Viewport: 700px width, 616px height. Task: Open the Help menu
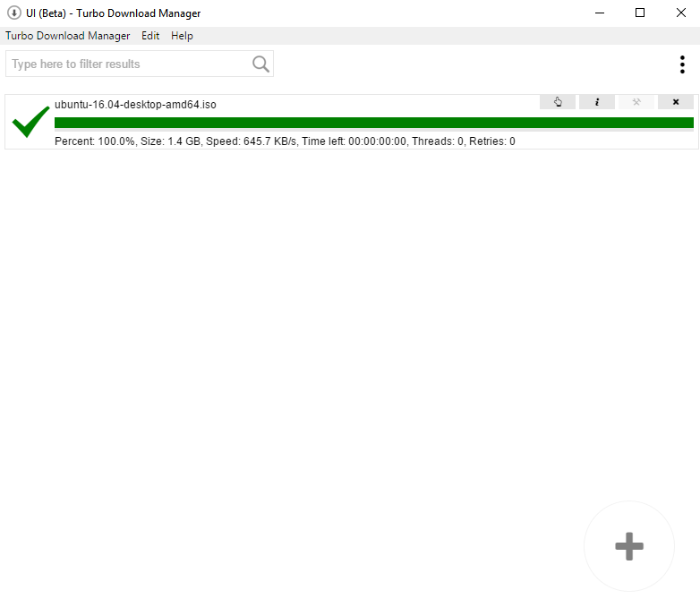point(182,36)
